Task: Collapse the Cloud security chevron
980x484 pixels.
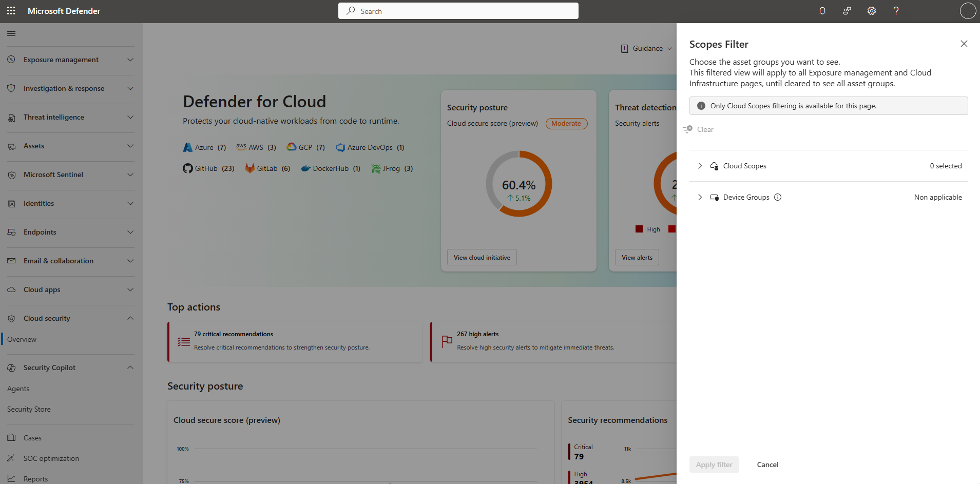Action: point(130,318)
